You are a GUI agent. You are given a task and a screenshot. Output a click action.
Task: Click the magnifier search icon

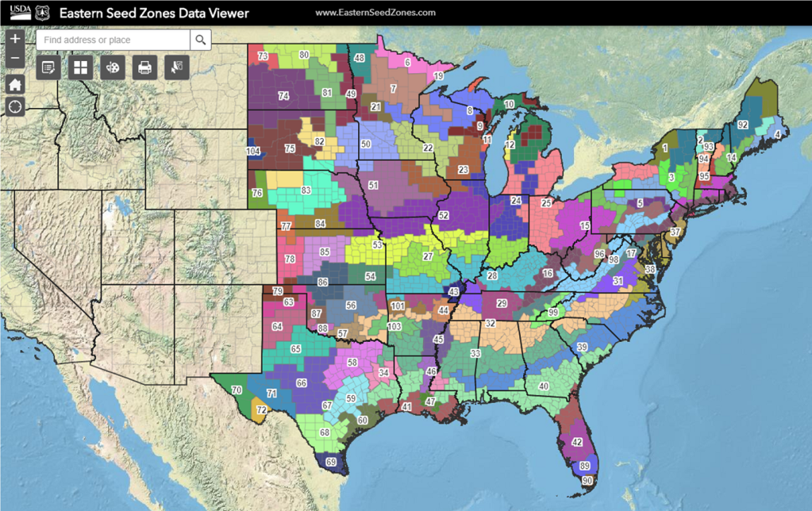(x=200, y=40)
